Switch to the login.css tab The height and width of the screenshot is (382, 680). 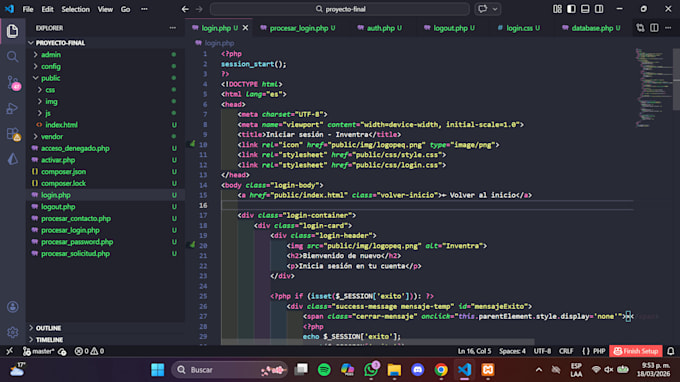[519, 28]
